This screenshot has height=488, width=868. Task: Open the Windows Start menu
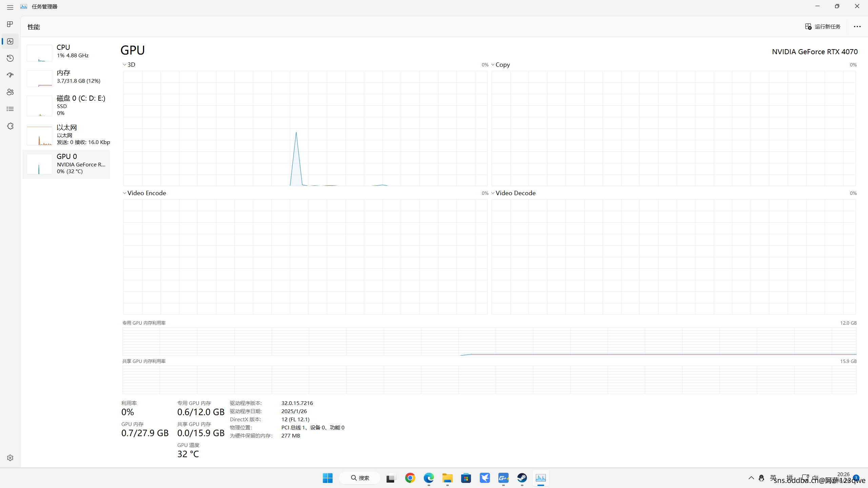coord(328,478)
